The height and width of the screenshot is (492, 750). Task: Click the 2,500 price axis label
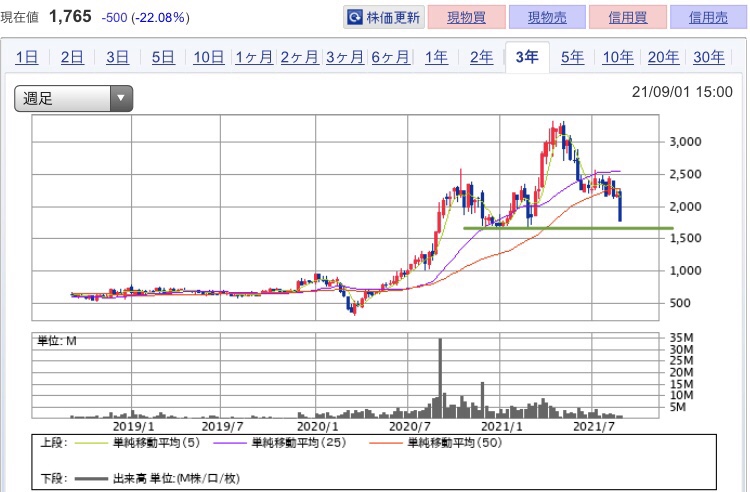point(685,175)
